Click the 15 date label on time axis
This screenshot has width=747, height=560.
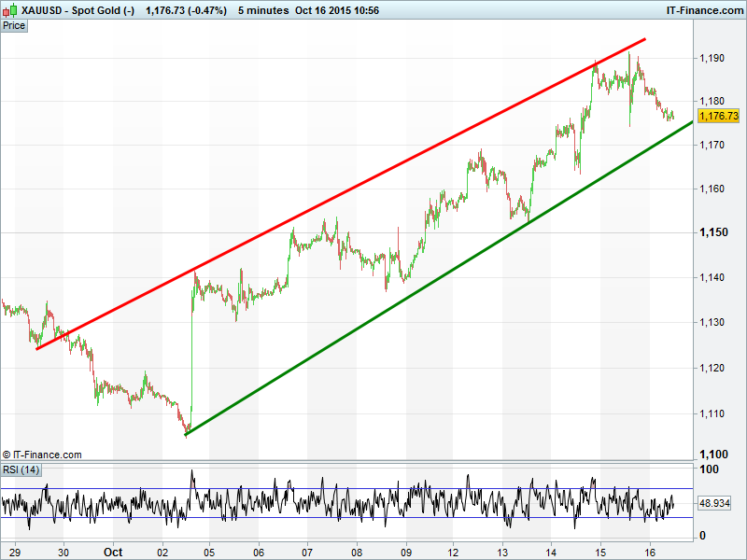pyautogui.click(x=600, y=553)
